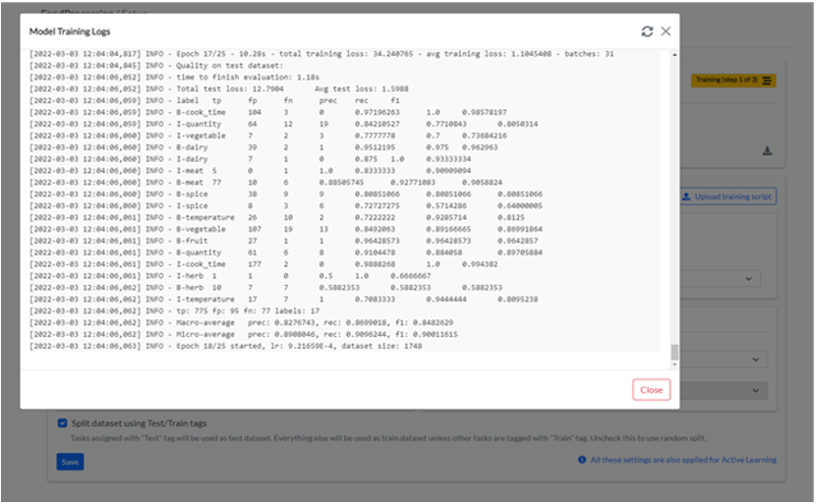Click the info icon beside Active Learning note
Screen dimensions: 816x504
tap(582, 460)
